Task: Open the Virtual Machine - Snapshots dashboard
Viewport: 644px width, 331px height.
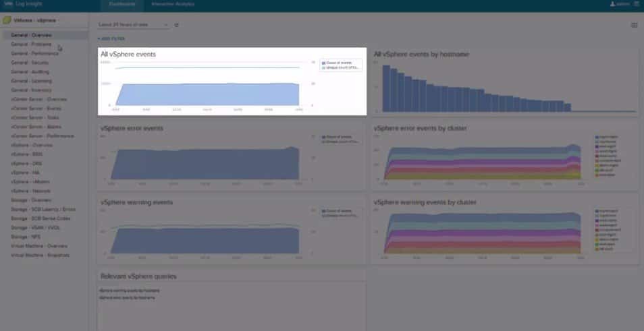Action: [x=40, y=255]
